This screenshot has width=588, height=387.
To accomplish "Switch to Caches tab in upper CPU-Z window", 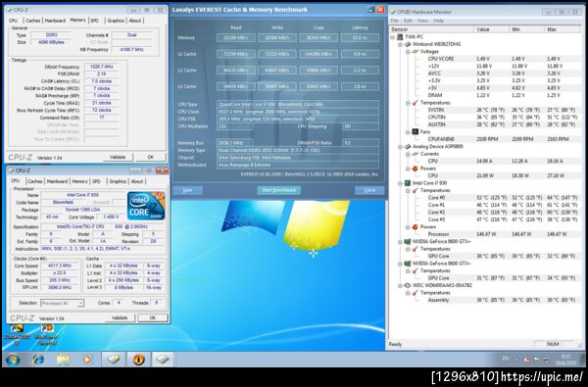I will (x=33, y=21).
